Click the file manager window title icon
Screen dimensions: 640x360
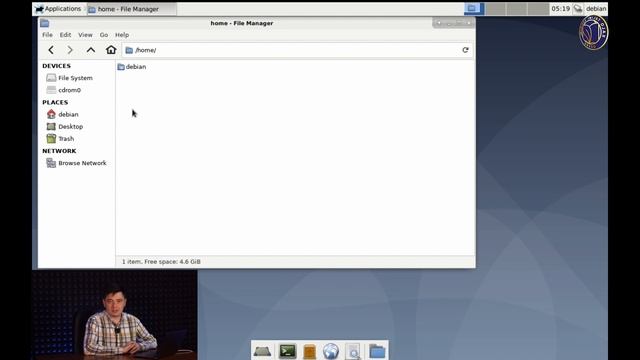pos(44,23)
